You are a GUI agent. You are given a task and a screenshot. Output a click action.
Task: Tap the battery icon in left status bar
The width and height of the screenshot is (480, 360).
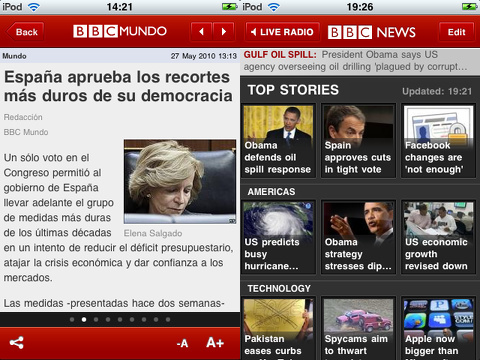click(x=229, y=6)
